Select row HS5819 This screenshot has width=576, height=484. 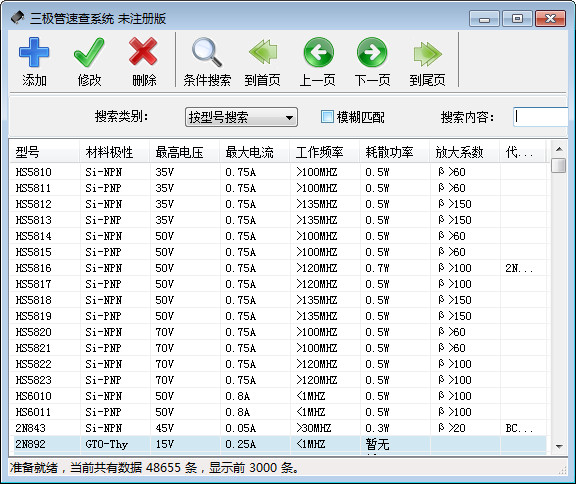point(278,316)
